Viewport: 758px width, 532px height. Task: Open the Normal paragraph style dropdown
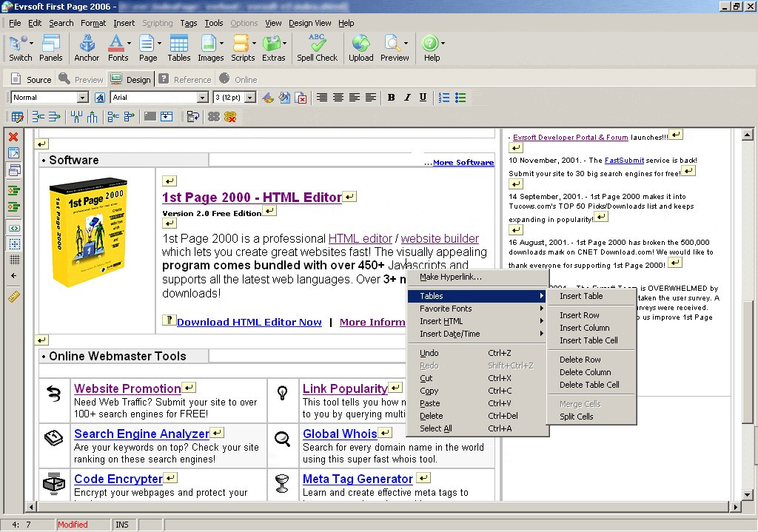83,98
